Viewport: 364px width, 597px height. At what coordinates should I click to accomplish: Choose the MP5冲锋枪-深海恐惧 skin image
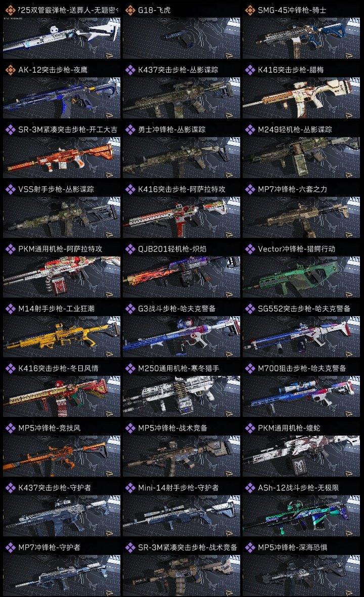point(301,576)
